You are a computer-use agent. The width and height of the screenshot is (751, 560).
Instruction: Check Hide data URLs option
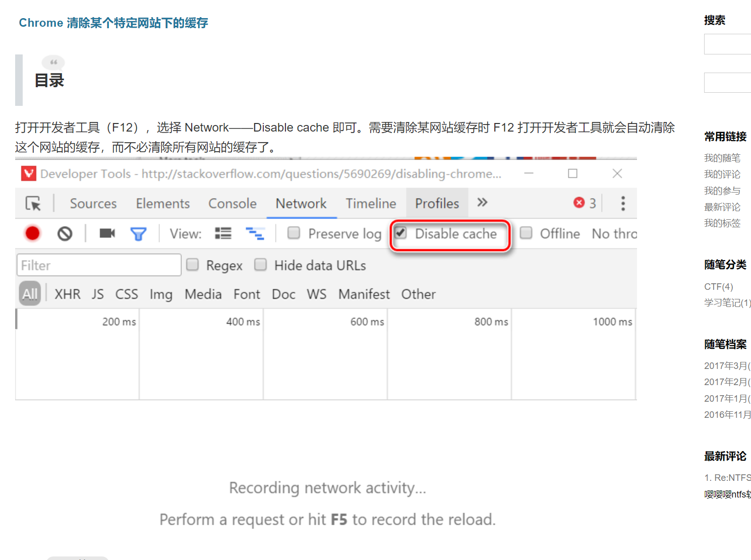pos(260,265)
